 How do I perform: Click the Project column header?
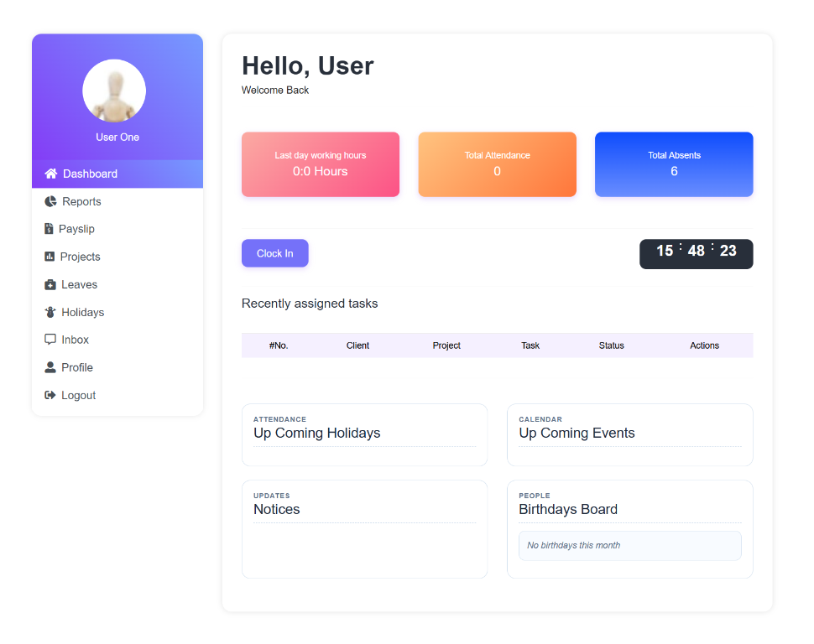tap(446, 345)
